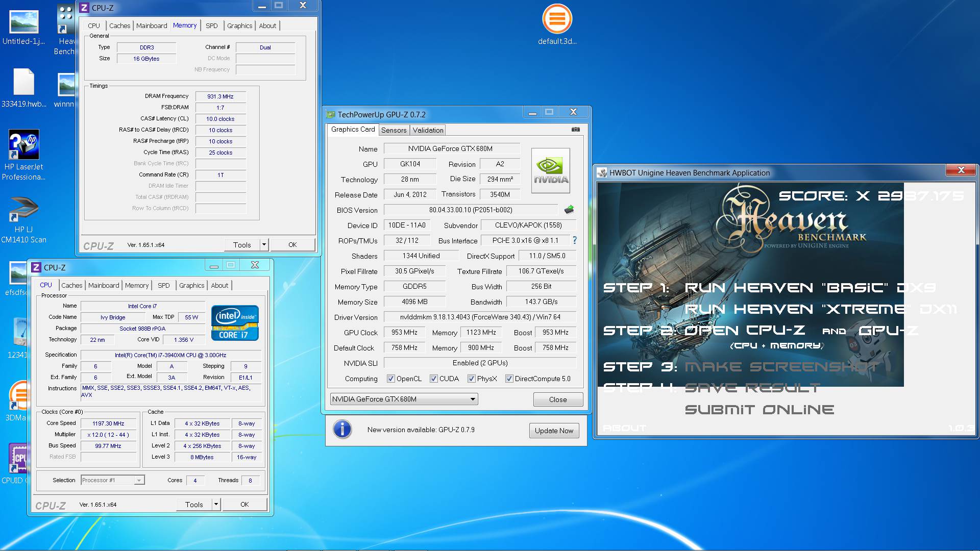This screenshot has height=551, width=980.
Task: Open the Heaven Benchmark desktop shortcut
Action: click(66, 19)
